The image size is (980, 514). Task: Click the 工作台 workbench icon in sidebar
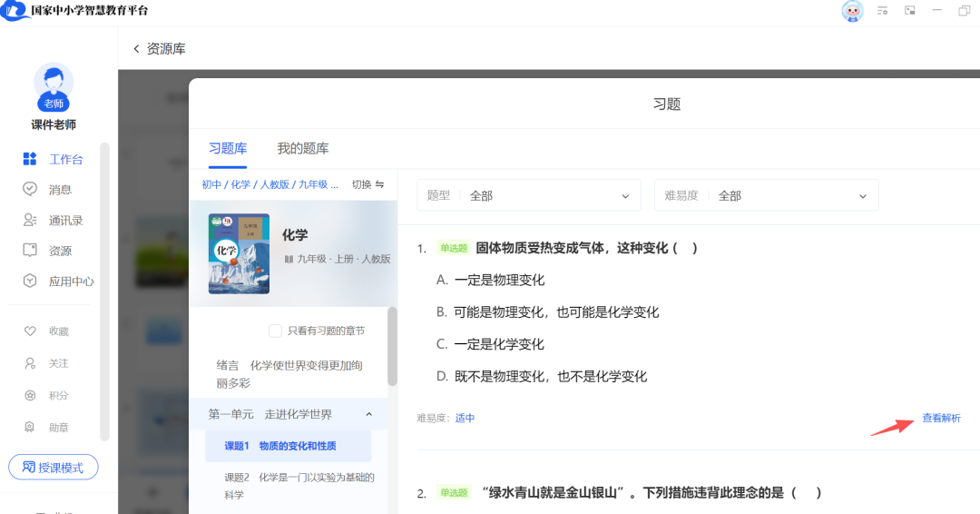(x=30, y=159)
